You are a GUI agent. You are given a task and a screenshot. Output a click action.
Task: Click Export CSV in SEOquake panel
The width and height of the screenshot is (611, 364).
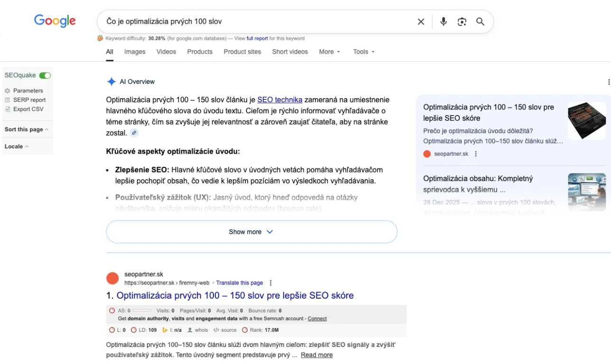coord(28,109)
